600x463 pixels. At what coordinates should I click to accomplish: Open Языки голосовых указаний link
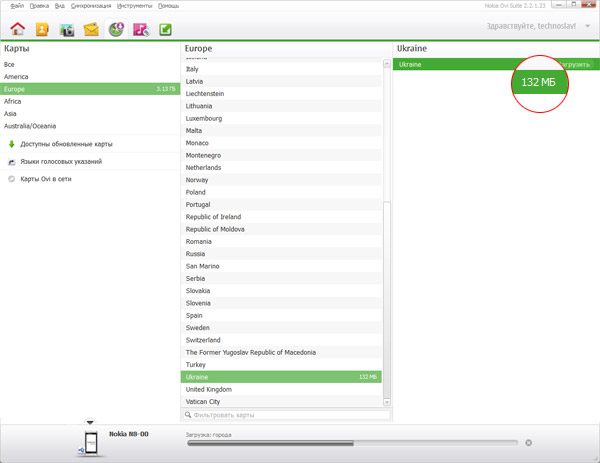pos(61,161)
